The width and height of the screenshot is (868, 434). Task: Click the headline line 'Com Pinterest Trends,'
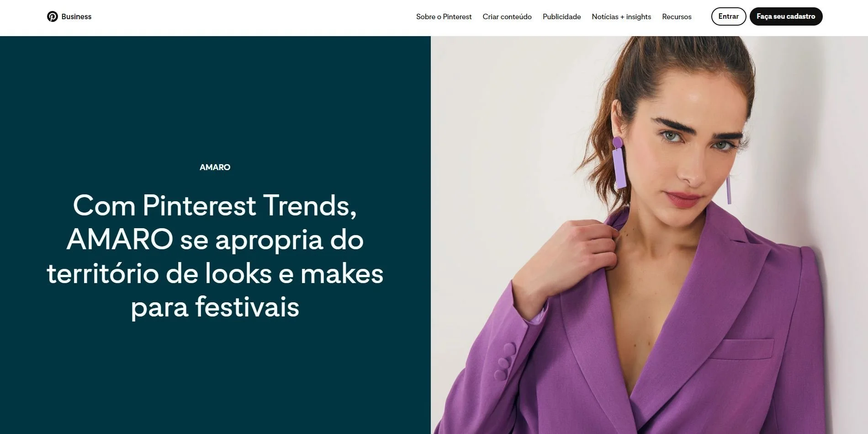click(215, 206)
